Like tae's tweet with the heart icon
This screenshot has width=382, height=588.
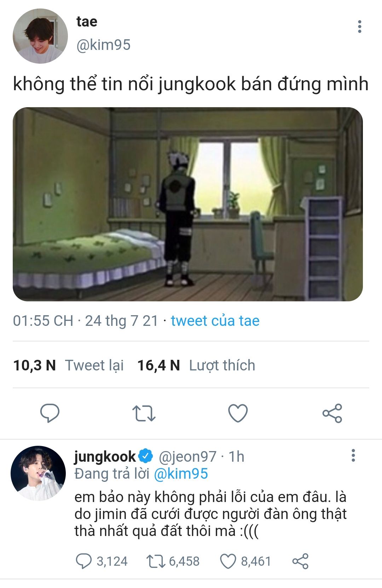[238, 413]
